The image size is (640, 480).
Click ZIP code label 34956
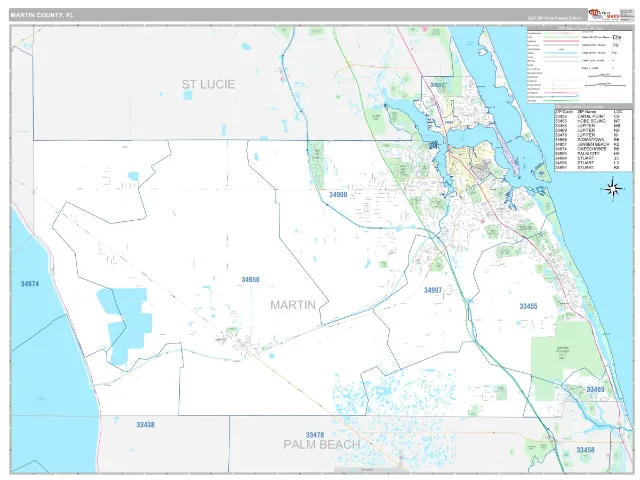[x=250, y=280]
